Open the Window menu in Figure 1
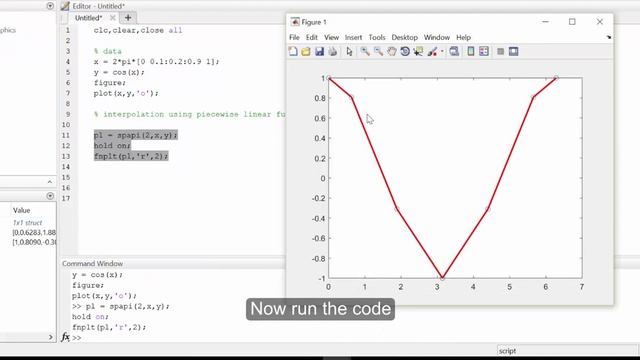The width and height of the screenshot is (640, 360). pos(437,38)
